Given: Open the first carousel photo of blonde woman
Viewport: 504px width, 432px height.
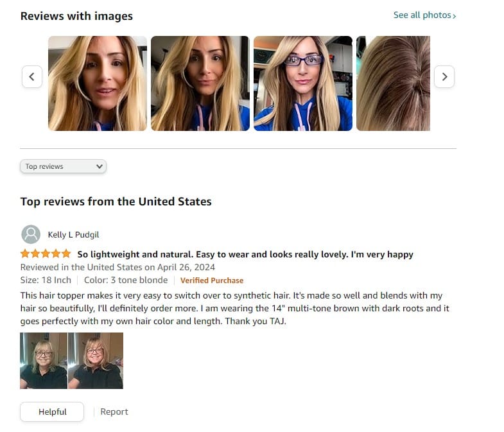Looking at the screenshot, I should point(98,83).
